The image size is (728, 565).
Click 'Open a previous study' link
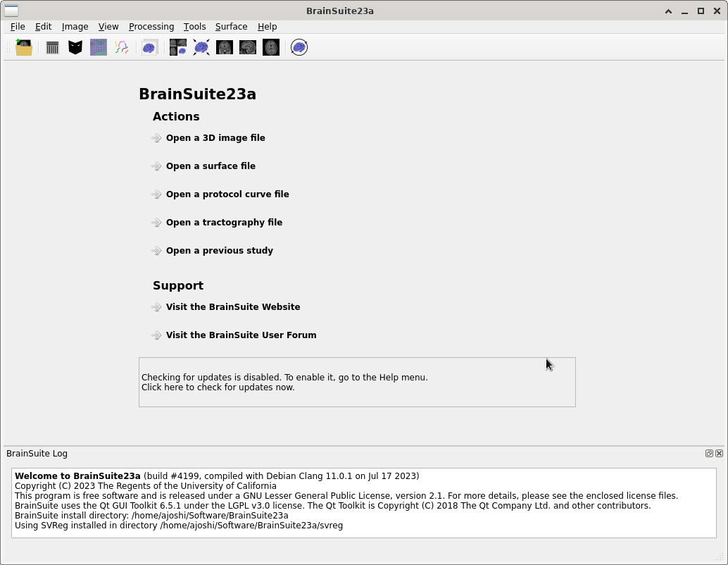220,251
